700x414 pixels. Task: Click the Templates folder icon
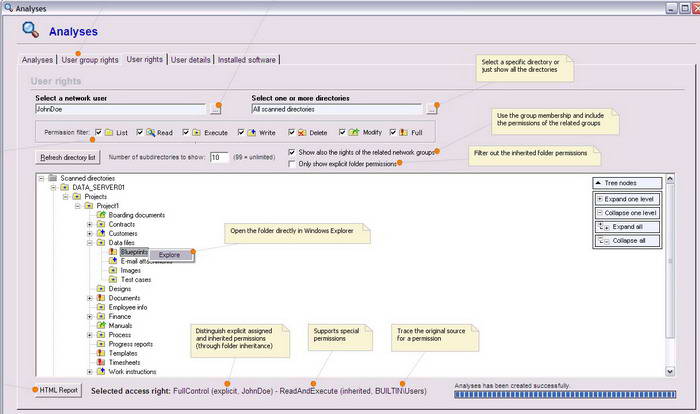tap(101, 353)
